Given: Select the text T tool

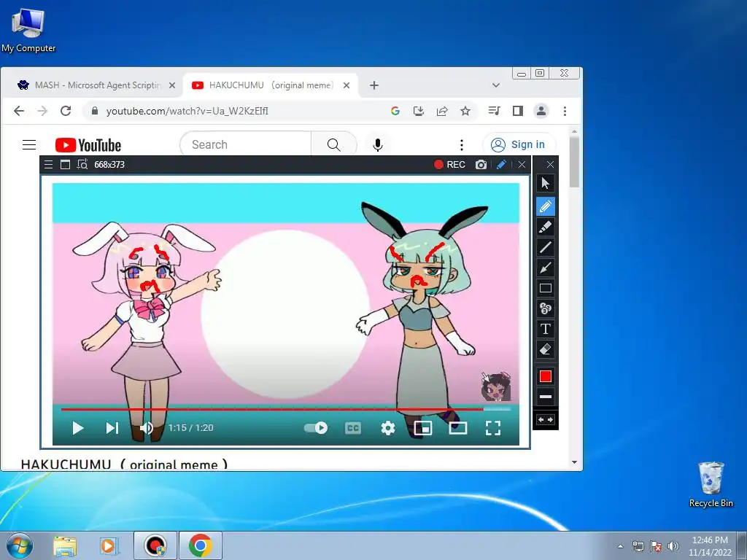Looking at the screenshot, I should click(546, 329).
